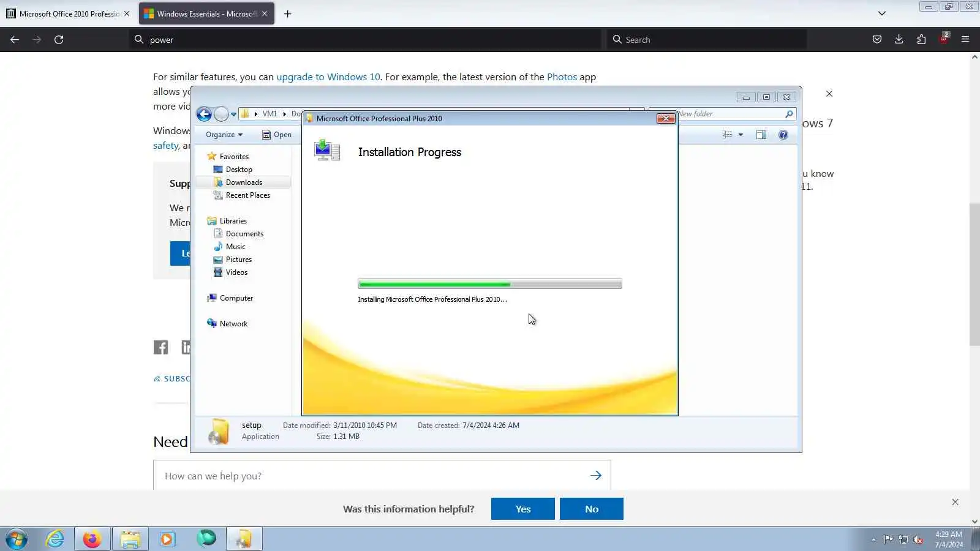
Task: Focus the browser address bar
Action: click(x=366, y=40)
